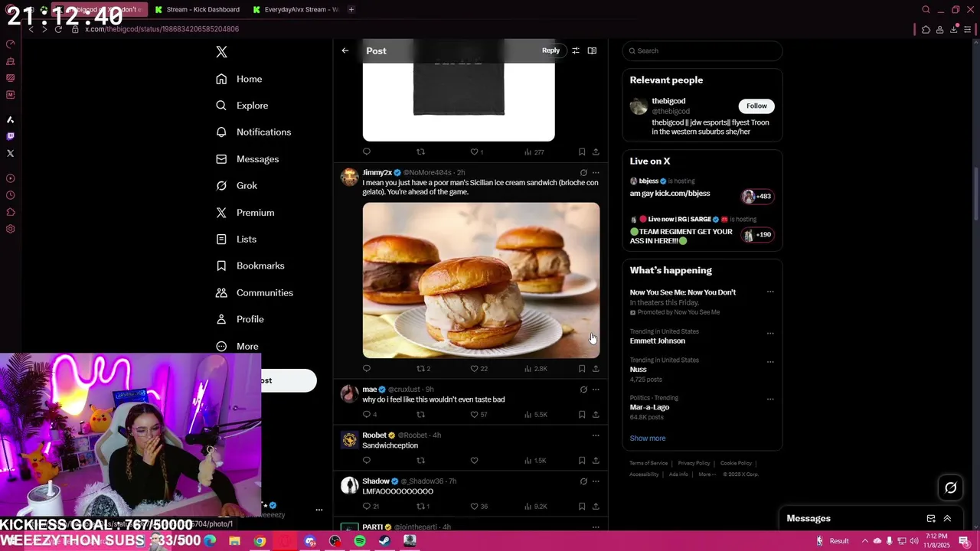This screenshot has width=980, height=551.
Task: Open X icon in Opera sidebar
Action: pyautogui.click(x=10, y=154)
